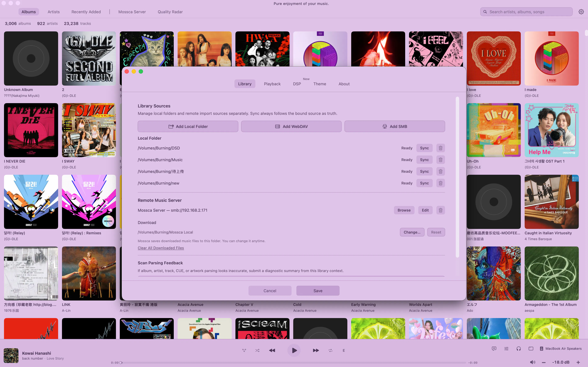This screenshot has width=588, height=367.
Task: Reset the download folder location
Action: click(436, 232)
